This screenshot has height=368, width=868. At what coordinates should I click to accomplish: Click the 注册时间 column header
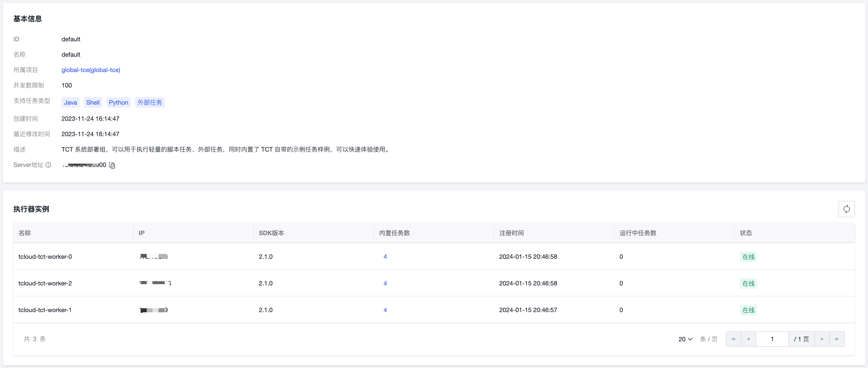tap(512, 233)
